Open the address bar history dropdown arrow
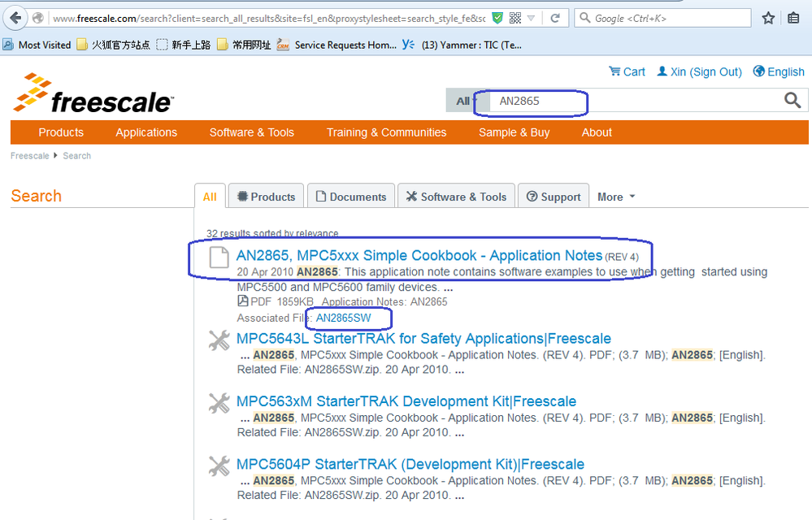This screenshot has width=812, height=520. coord(531,18)
